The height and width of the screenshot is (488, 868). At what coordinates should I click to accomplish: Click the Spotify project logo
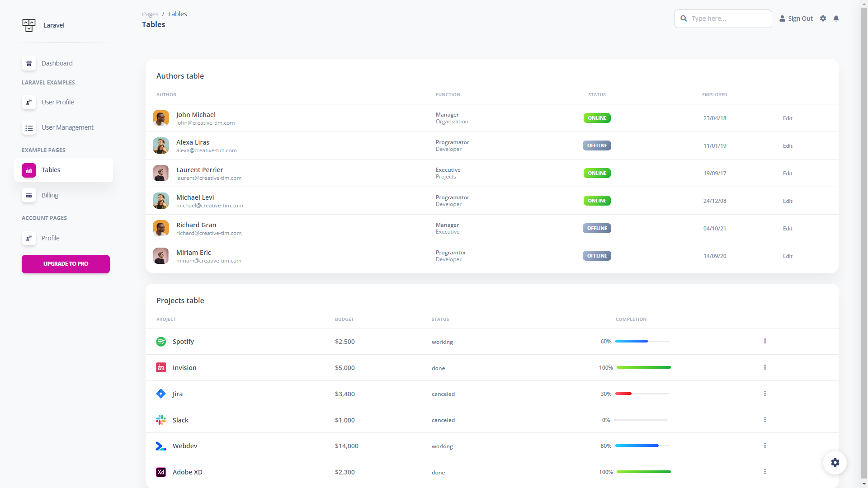point(161,342)
